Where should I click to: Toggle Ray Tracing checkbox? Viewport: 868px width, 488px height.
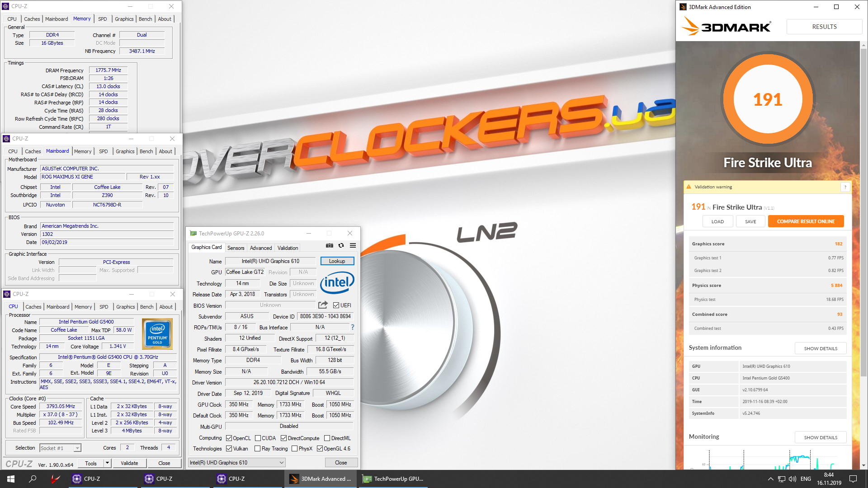tap(257, 449)
